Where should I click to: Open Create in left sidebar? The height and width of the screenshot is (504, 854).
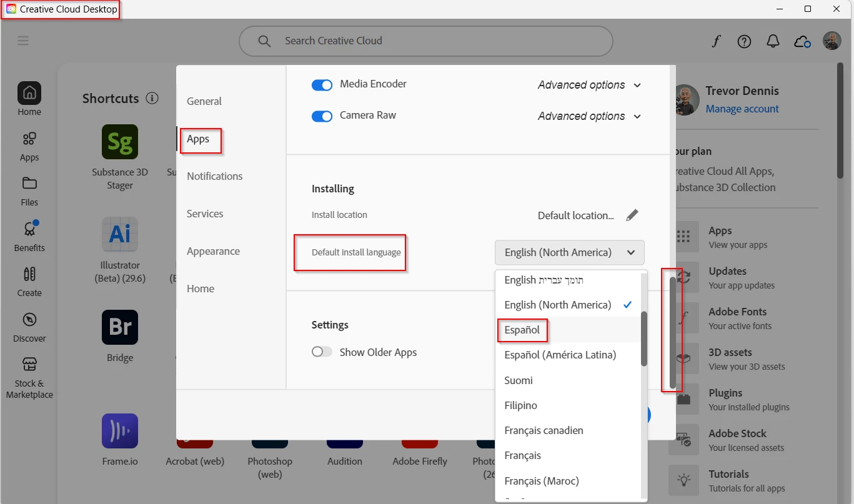[x=29, y=282]
